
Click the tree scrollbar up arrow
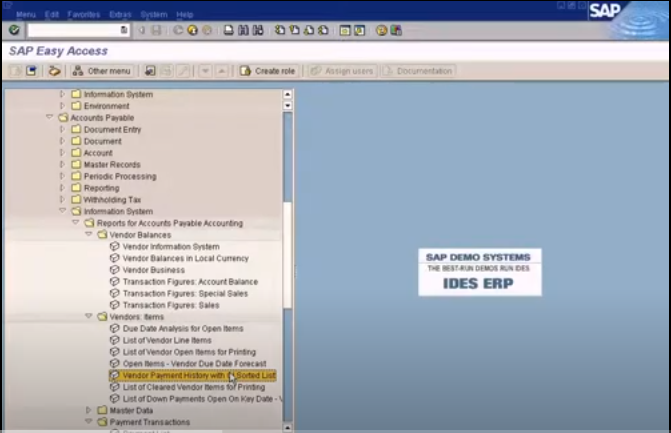(x=288, y=94)
